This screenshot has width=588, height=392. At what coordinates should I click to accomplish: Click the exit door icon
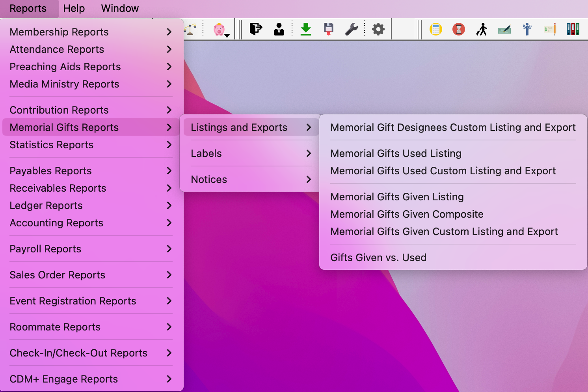pos(256,29)
